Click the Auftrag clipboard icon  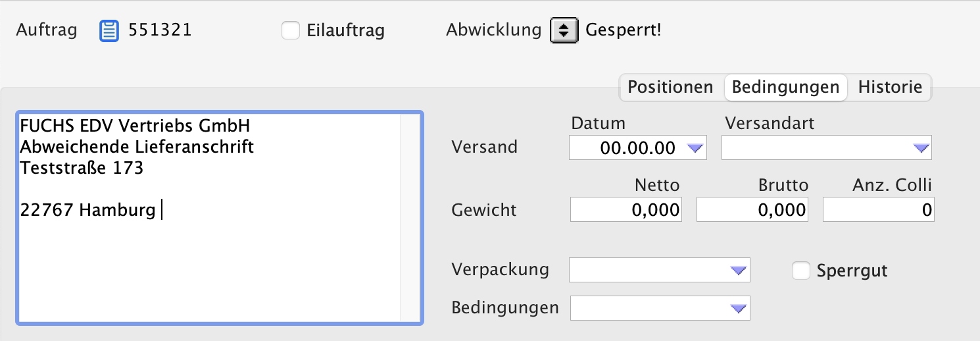(x=109, y=30)
